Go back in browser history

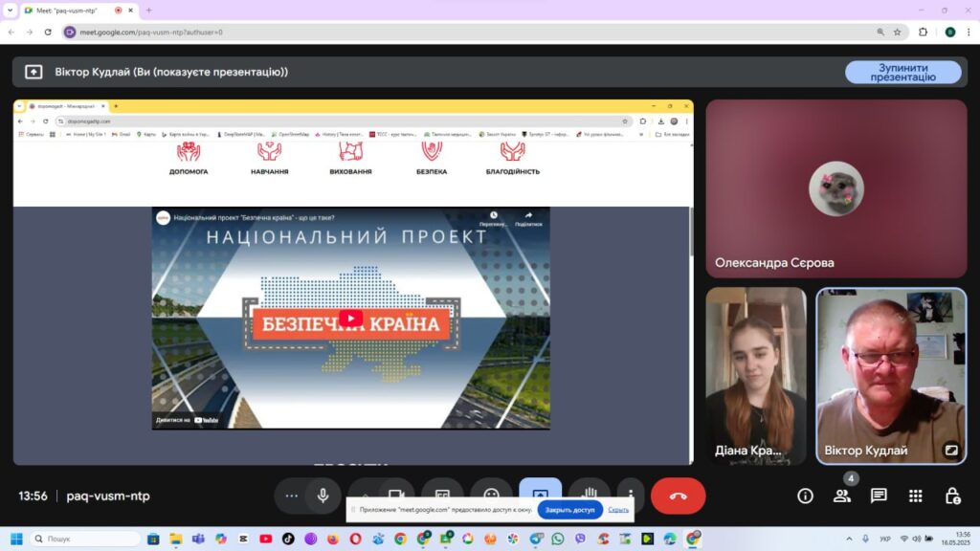coord(11,32)
